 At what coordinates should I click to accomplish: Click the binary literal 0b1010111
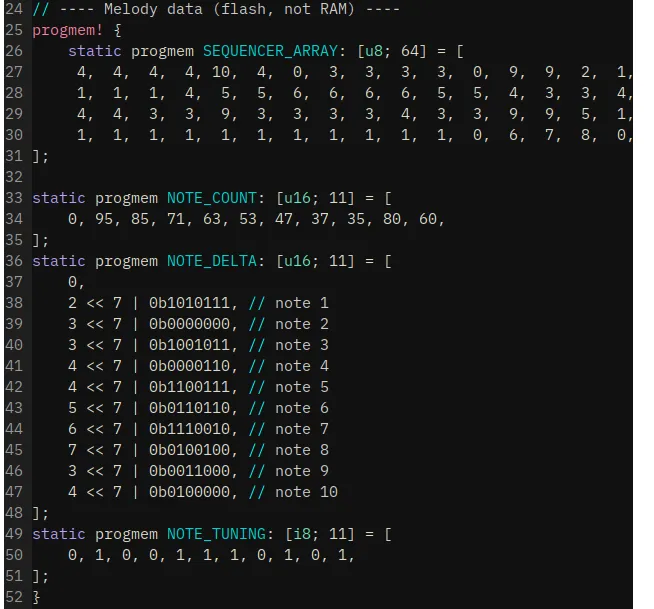tap(189, 303)
